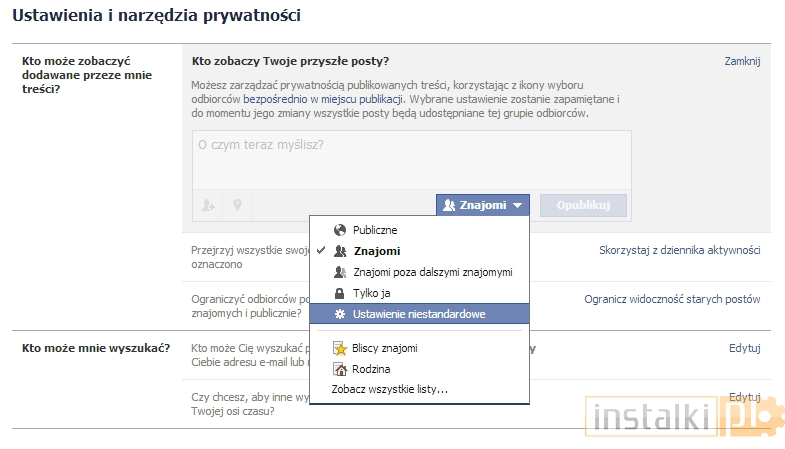Select Publiczne from the audience menu

420,230
